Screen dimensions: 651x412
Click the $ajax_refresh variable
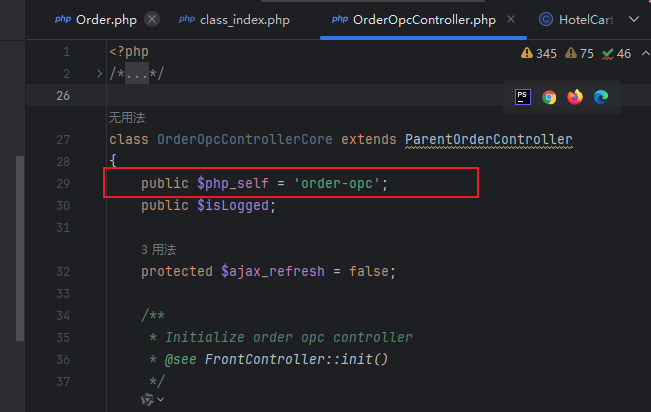(273, 272)
